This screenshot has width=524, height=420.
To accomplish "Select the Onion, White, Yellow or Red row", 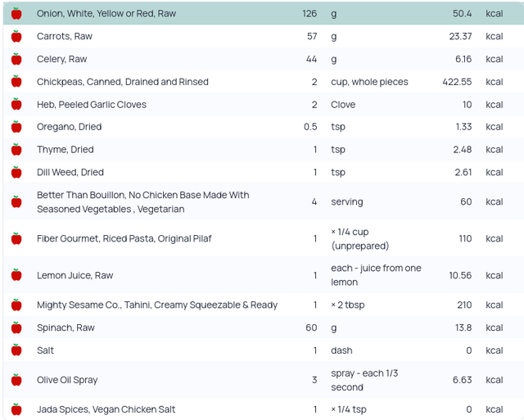I will [x=106, y=14].
